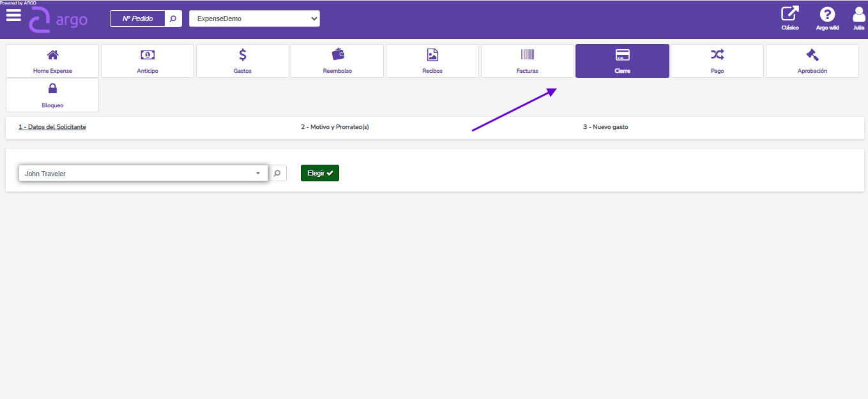Open the Aprobación gavel tab

point(812,61)
